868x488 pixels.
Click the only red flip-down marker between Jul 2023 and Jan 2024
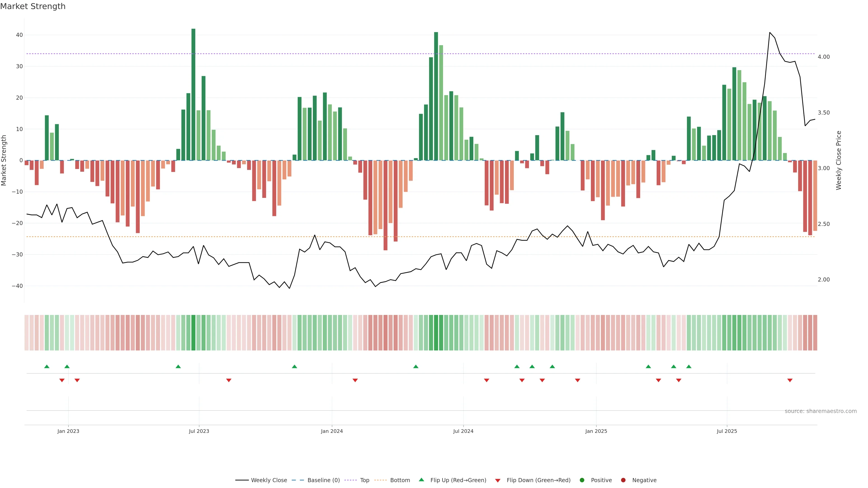(x=229, y=380)
